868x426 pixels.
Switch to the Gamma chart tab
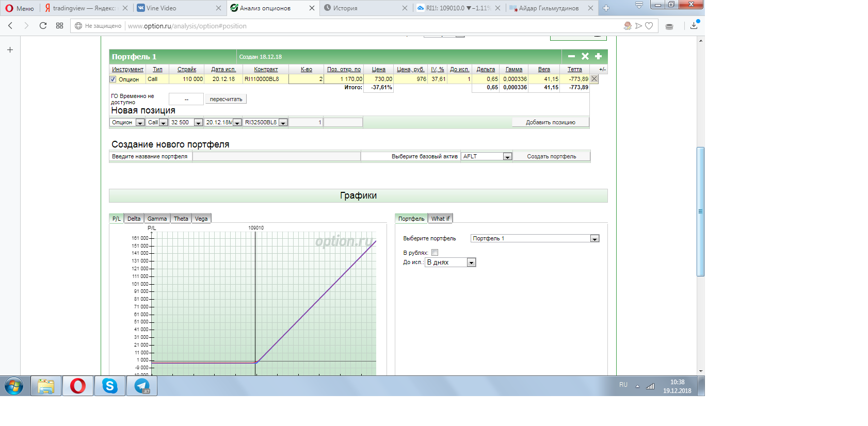point(157,219)
